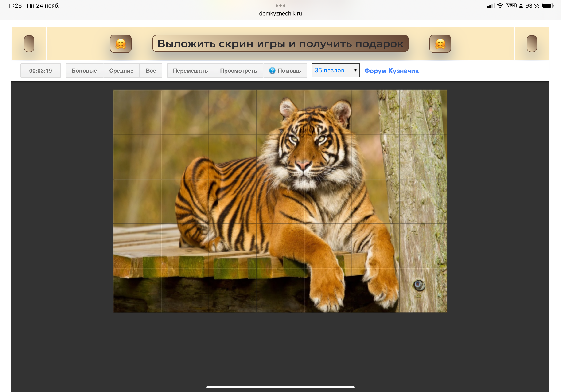Click the right hugging-face emoji button
This screenshot has width=561, height=392.
click(x=440, y=44)
